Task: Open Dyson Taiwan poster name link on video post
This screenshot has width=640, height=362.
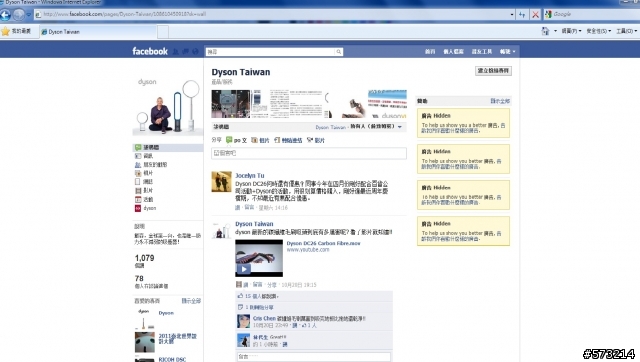Action: 254,224
